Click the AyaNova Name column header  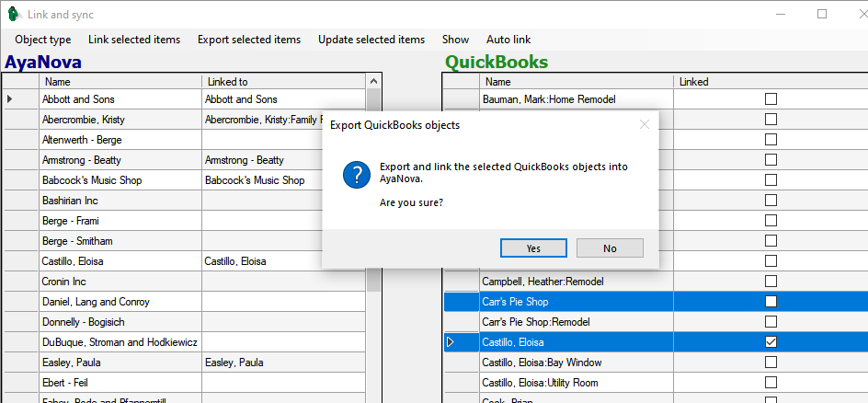point(120,81)
